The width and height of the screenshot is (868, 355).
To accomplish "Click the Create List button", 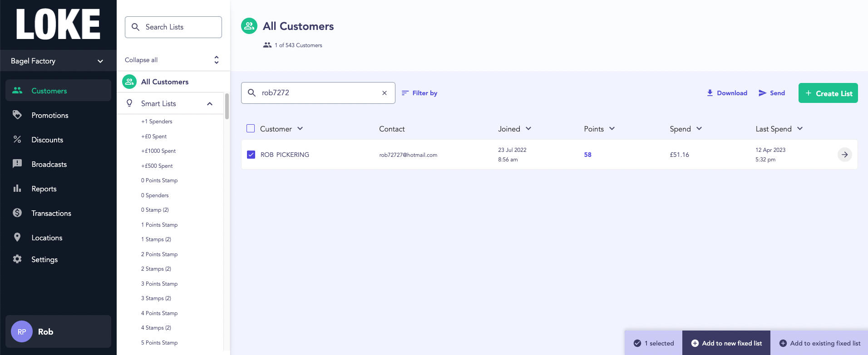I will [828, 93].
